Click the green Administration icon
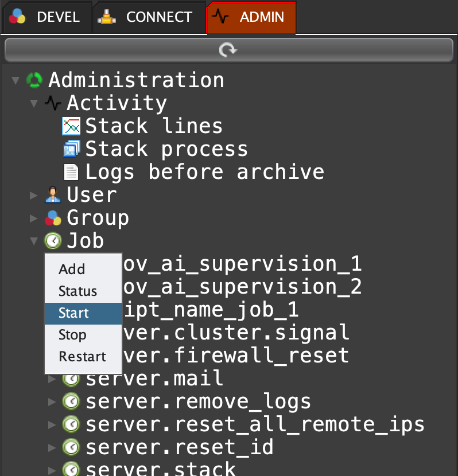This screenshot has width=458, height=476. (34, 80)
